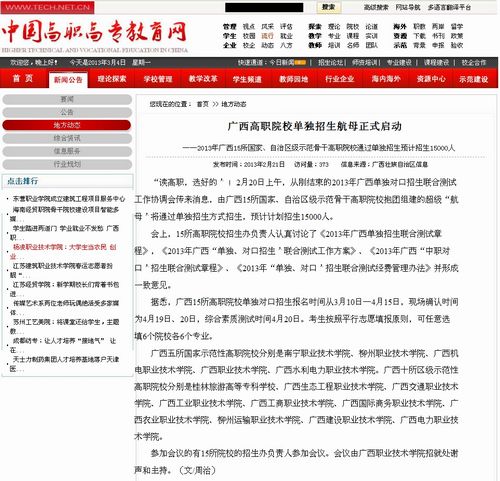
Task: Open the 风采 header link
Action: [267, 27]
